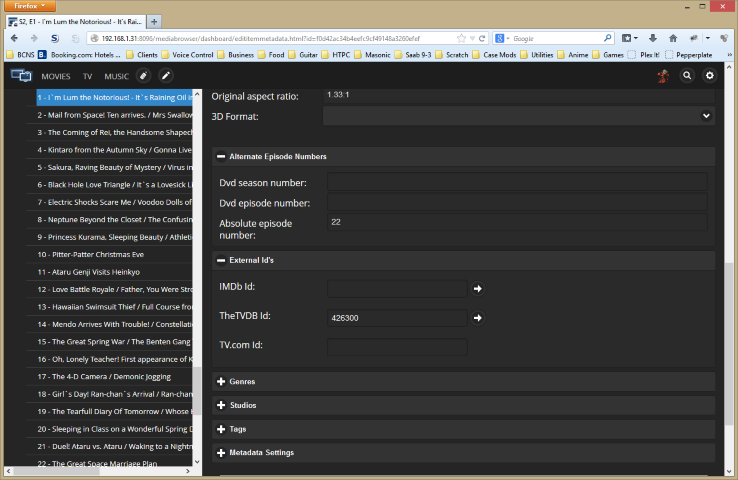Click the Media Browser home logo
Viewport: 738px width, 480px height.
pyautogui.click(x=20, y=75)
